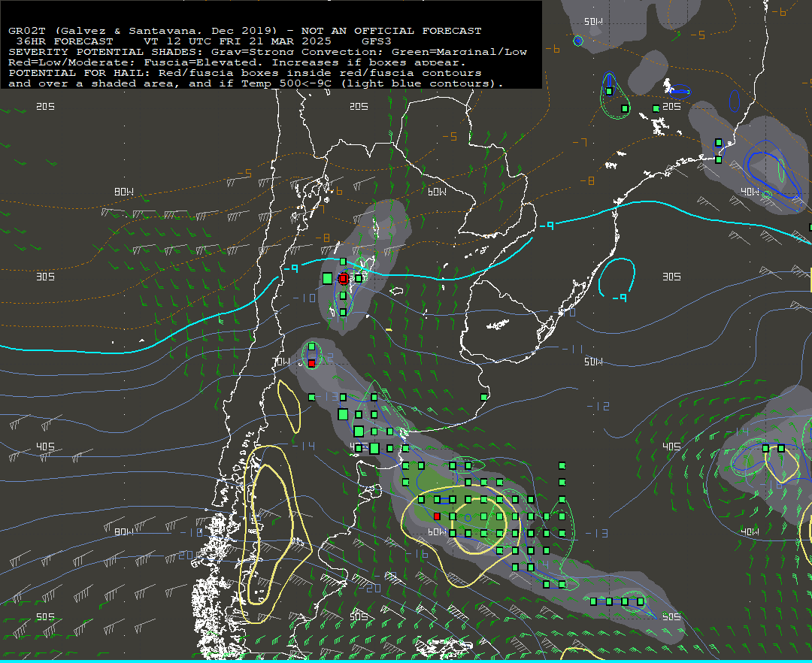This screenshot has width=812, height=663.
Task: Select the red box inside the yellow contour's green shading
Action: (x=437, y=516)
